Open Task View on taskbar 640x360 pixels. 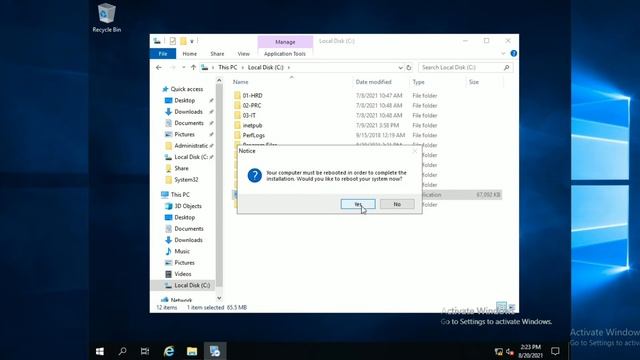(x=145, y=351)
